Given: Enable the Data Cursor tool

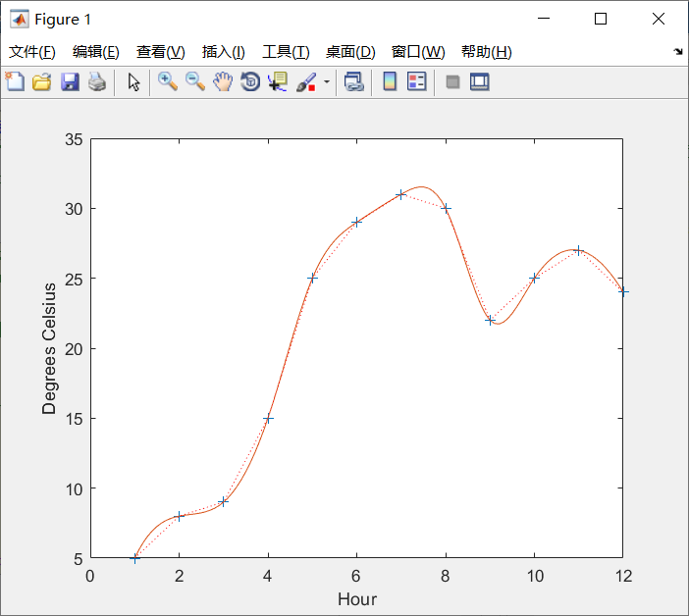Looking at the screenshot, I should pos(278,81).
